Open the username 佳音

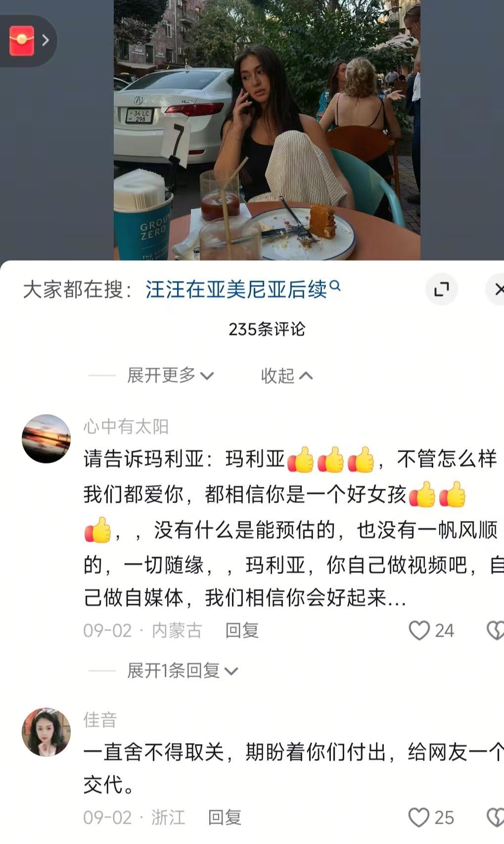click(100, 719)
